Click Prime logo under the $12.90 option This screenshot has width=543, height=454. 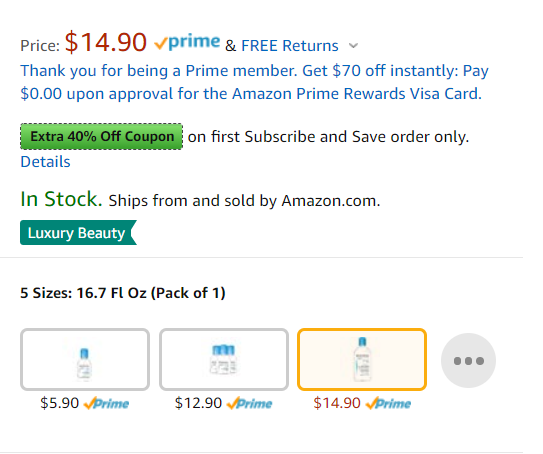point(249,403)
